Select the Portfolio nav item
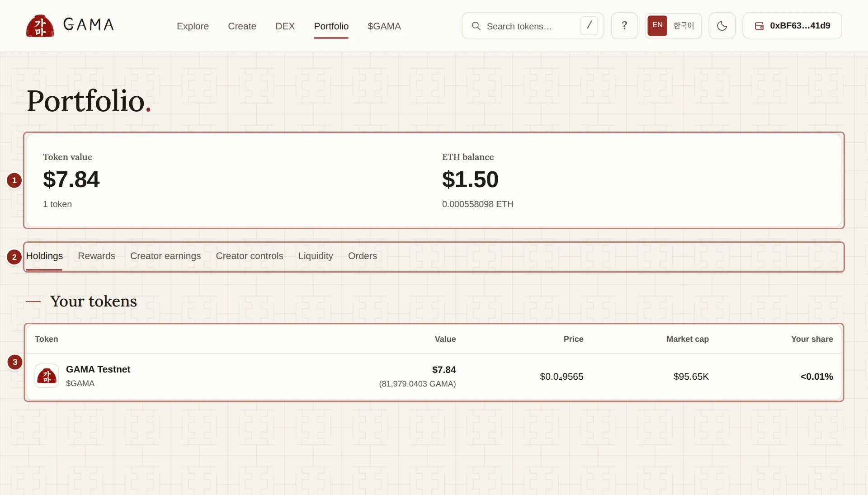The height and width of the screenshot is (495, 868). tap(331, 26)
